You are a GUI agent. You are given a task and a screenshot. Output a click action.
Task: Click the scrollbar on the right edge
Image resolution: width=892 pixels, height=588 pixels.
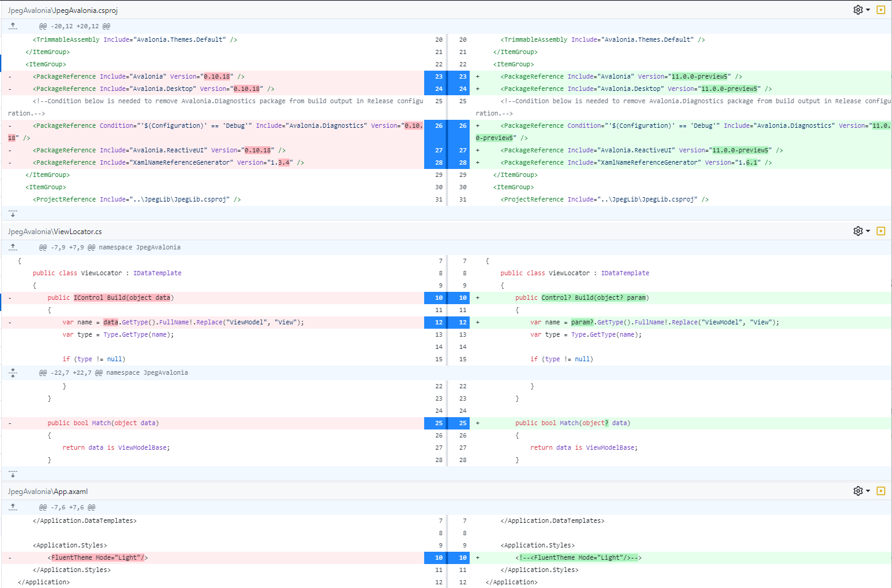[890, 295]
